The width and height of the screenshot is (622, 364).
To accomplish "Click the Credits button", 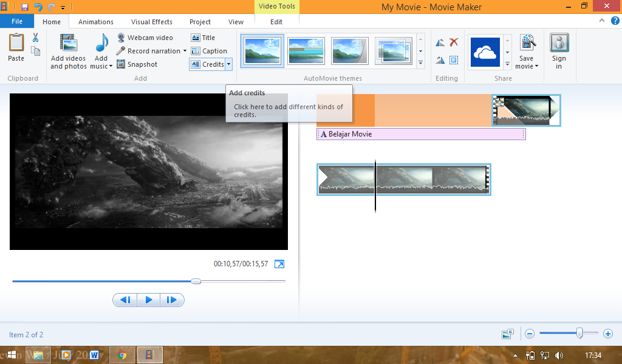I will pyautogui.click(x=208, y=64).
